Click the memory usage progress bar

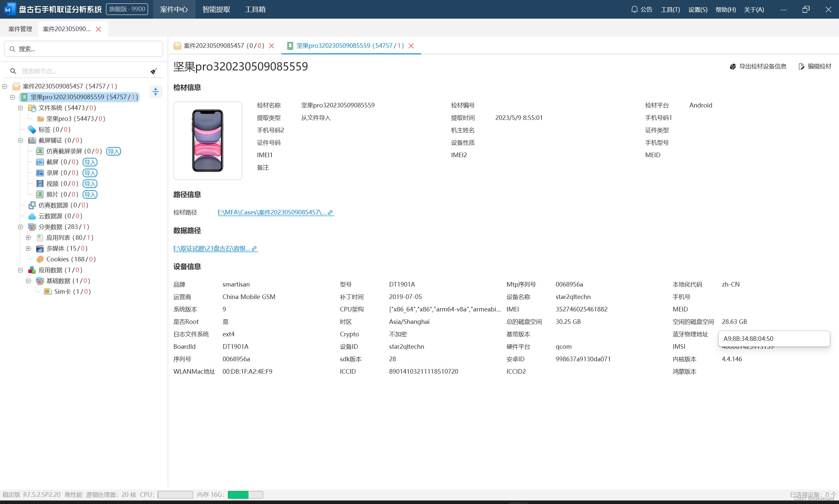(245, 495)
